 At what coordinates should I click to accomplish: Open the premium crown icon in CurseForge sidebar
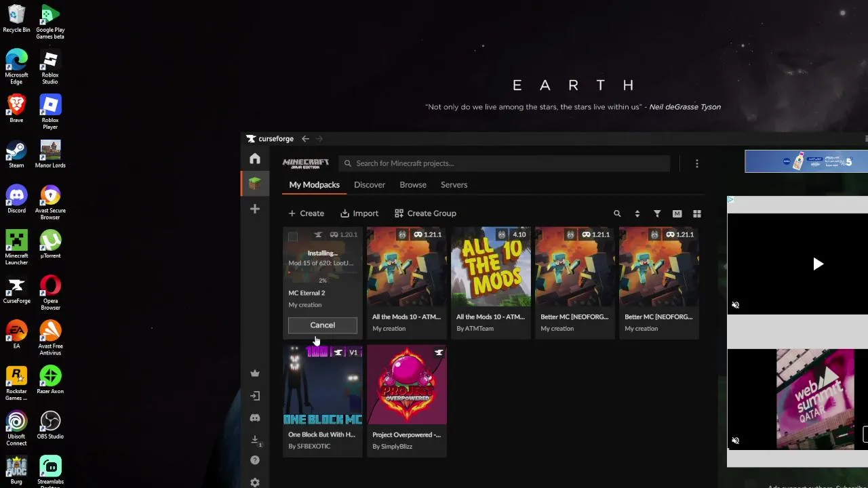pos(255,373)
